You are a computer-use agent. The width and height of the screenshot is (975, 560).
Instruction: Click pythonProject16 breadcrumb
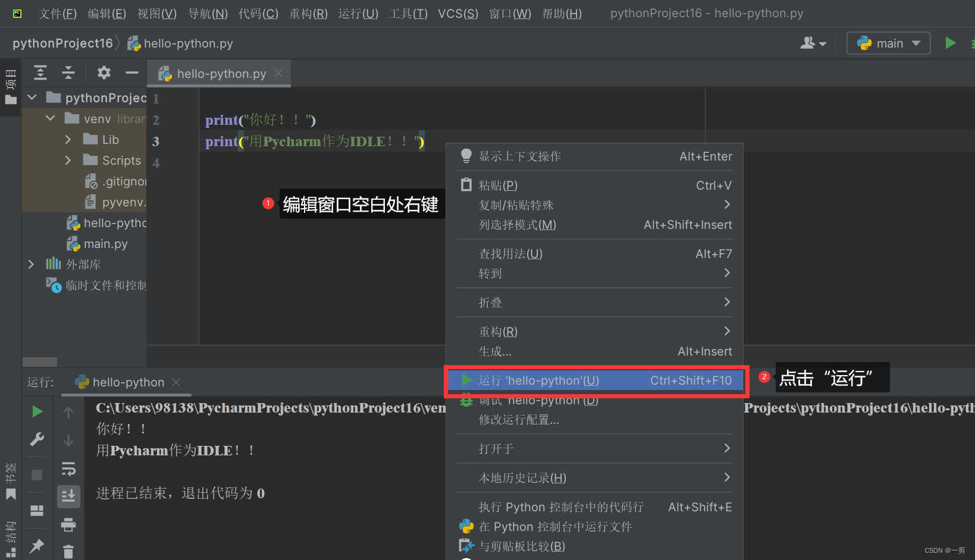(62, 43)
